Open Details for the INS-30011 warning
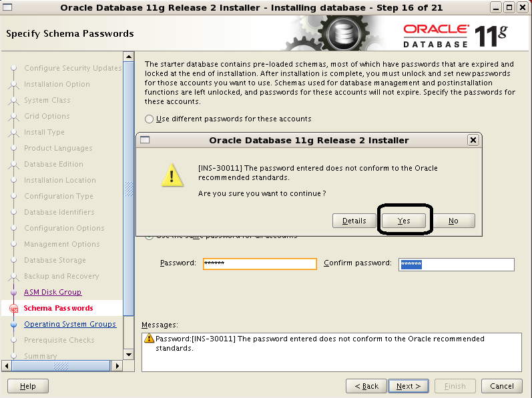Screen dimensions: 532x398 pyautogui.click(x=354, y=221)
